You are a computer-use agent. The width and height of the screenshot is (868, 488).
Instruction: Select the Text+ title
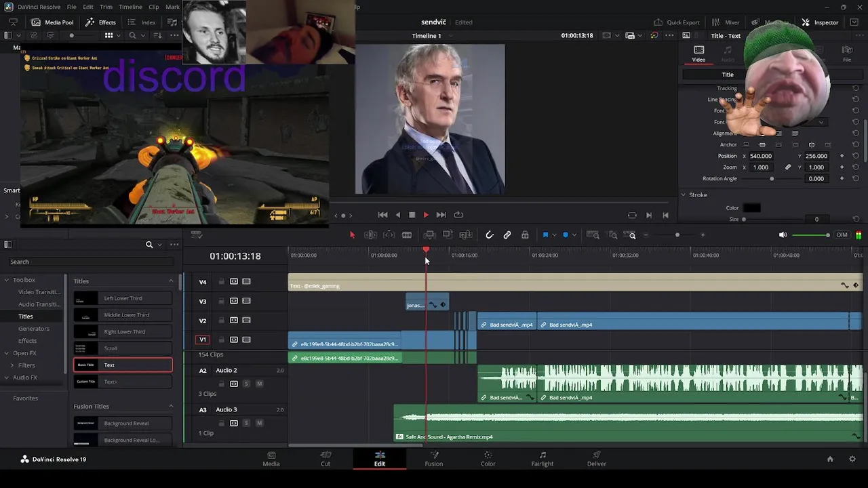point(123,382)
